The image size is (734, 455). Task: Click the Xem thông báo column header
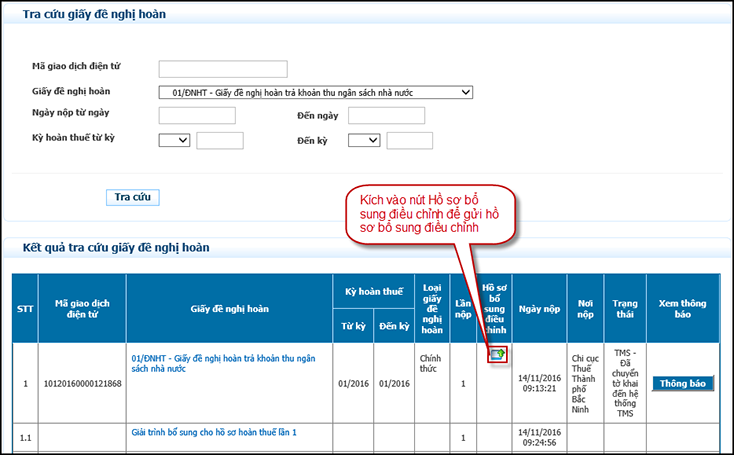click(x=683, y=309)
